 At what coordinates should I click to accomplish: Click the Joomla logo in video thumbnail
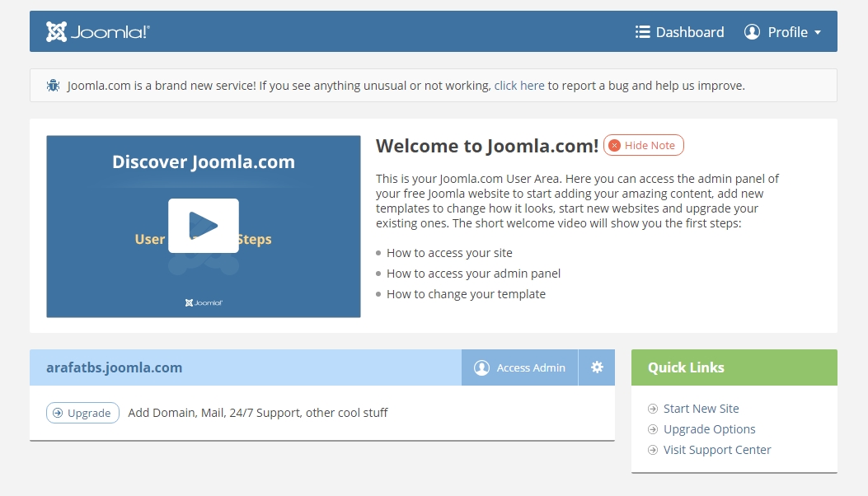[204, 302]
